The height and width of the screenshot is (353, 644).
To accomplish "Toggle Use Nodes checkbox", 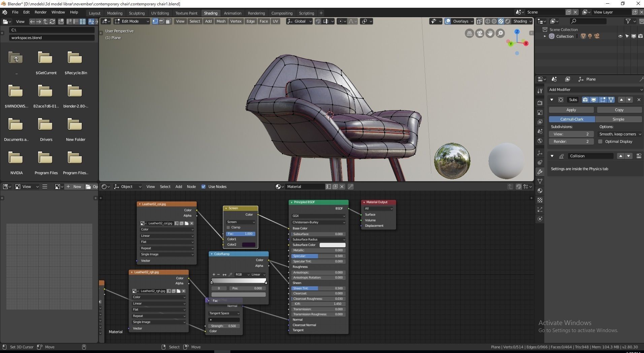I will [x=203, y=187].
